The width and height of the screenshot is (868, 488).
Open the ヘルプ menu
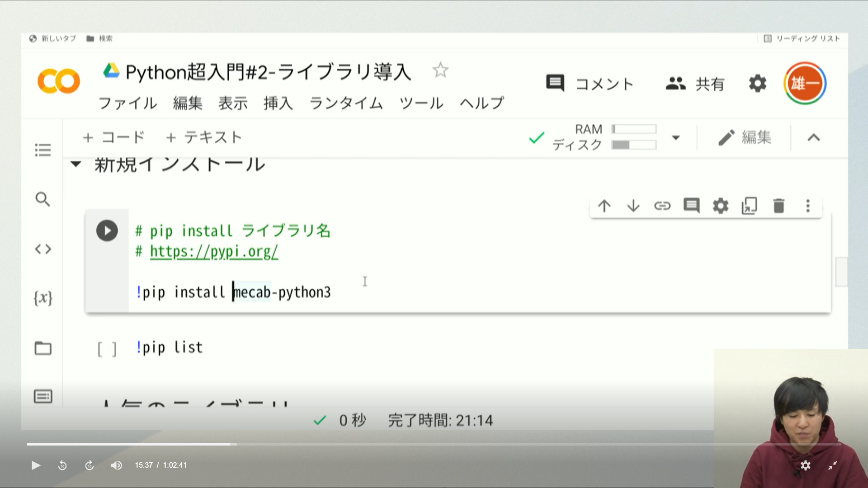coord(481,103)
